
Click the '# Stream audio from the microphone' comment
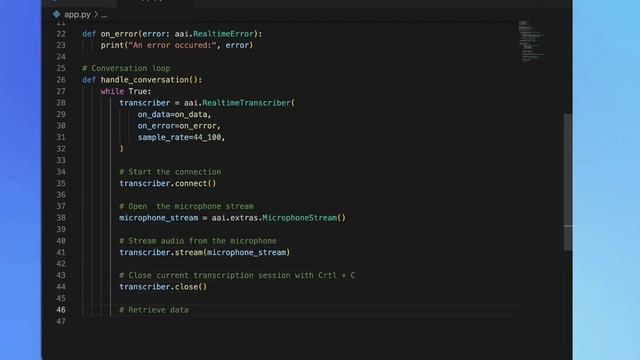click(x=198, y=241)
